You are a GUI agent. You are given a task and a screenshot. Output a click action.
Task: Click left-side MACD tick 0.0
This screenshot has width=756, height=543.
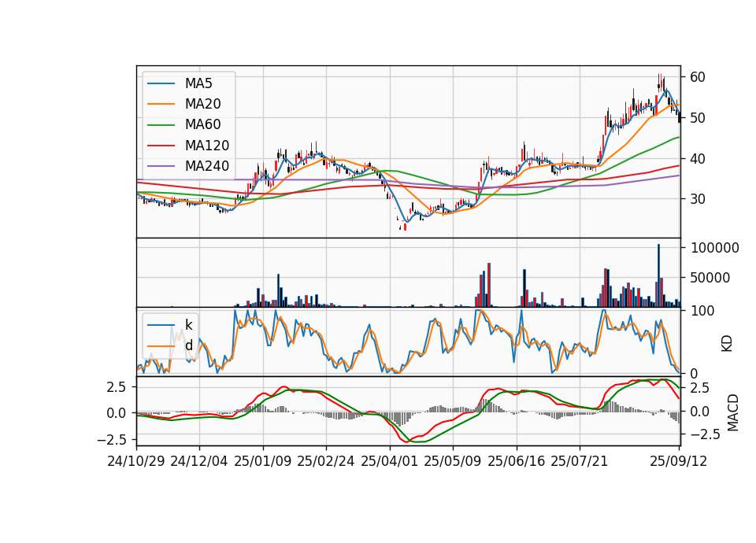tap(117, 413)
